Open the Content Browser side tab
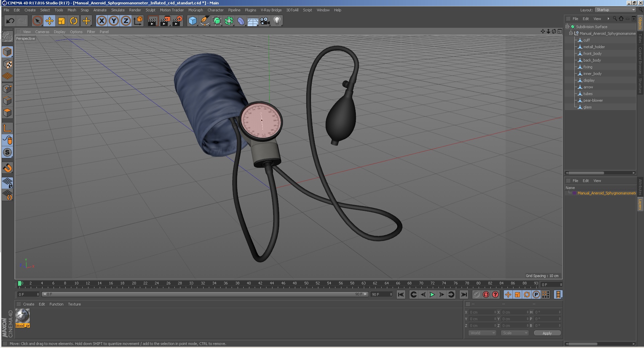 [640, 60]
